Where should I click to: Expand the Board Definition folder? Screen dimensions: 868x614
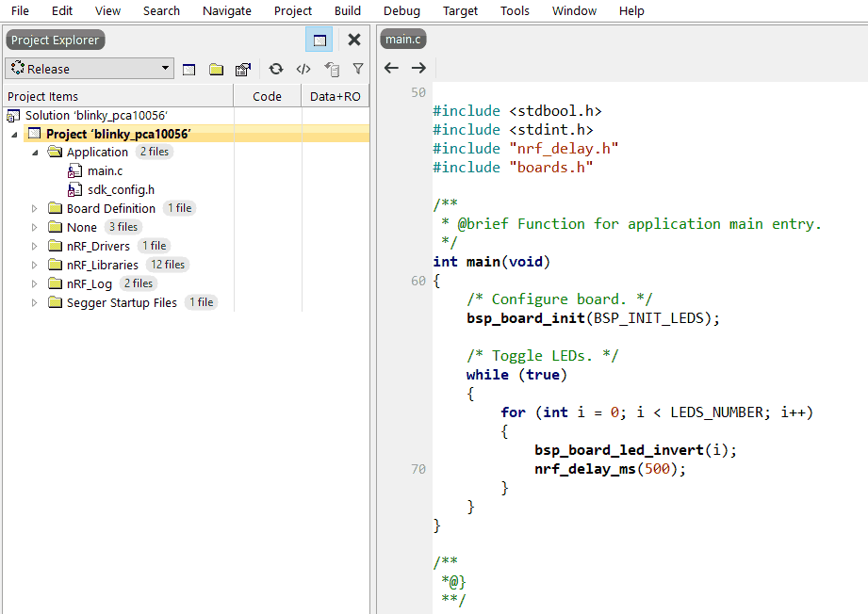click(x=35, y=209)
